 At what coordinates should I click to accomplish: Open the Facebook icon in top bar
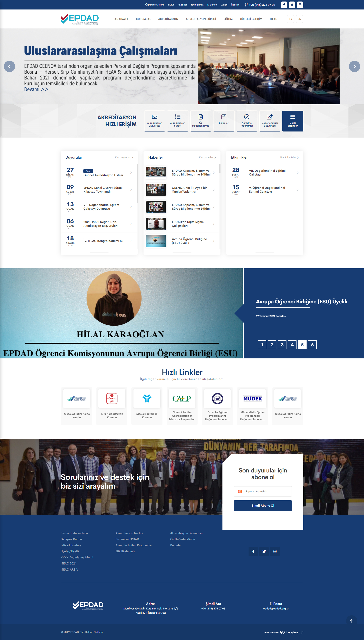[x=284, y=5]
